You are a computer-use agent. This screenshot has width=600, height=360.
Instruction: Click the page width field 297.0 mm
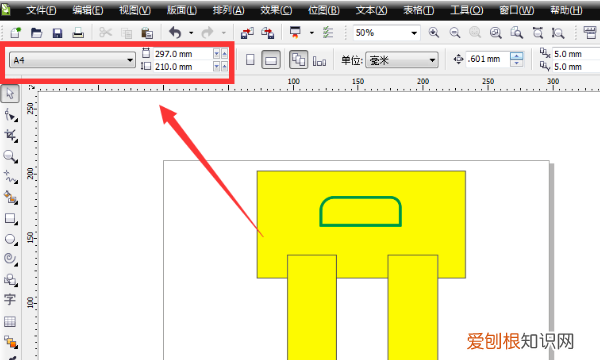(183, 54)
